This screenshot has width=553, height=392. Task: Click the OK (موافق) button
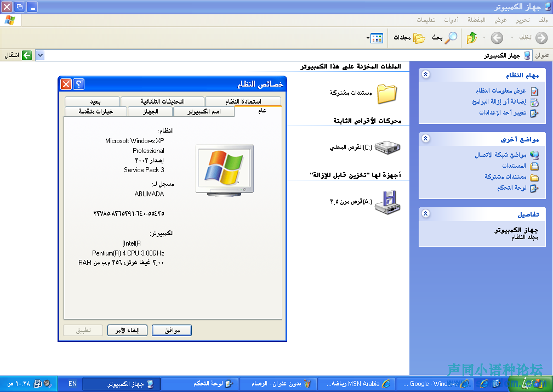tap(172, 330)
